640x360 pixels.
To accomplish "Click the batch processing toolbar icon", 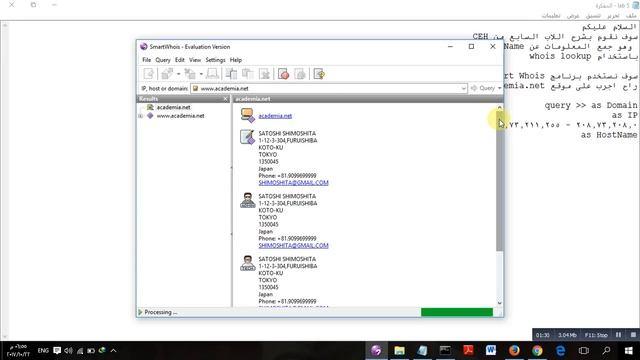I will (190, 74).
